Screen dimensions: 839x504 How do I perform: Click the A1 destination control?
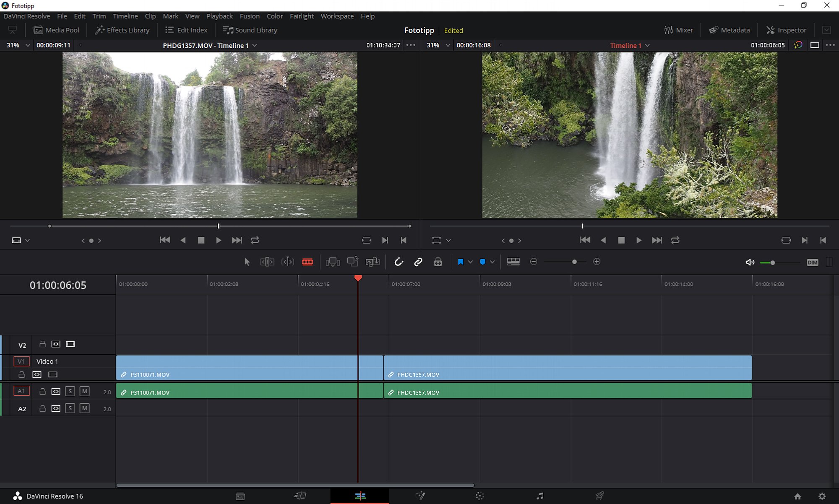coord(21,391)
